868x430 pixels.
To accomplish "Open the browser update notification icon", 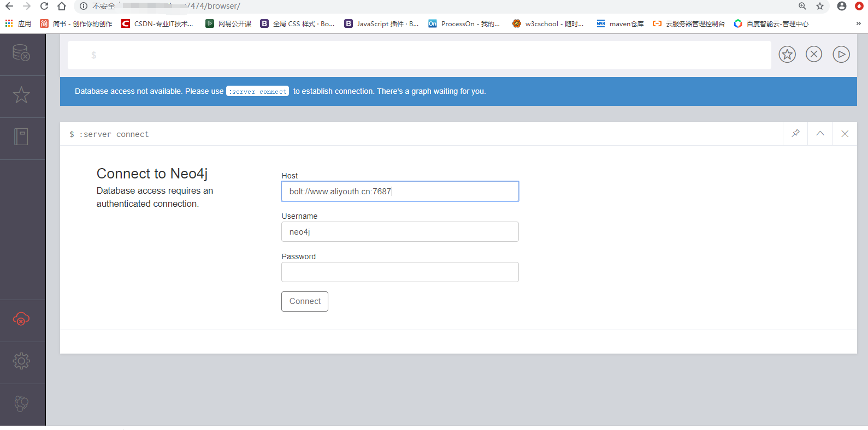I will coord(859,6).
